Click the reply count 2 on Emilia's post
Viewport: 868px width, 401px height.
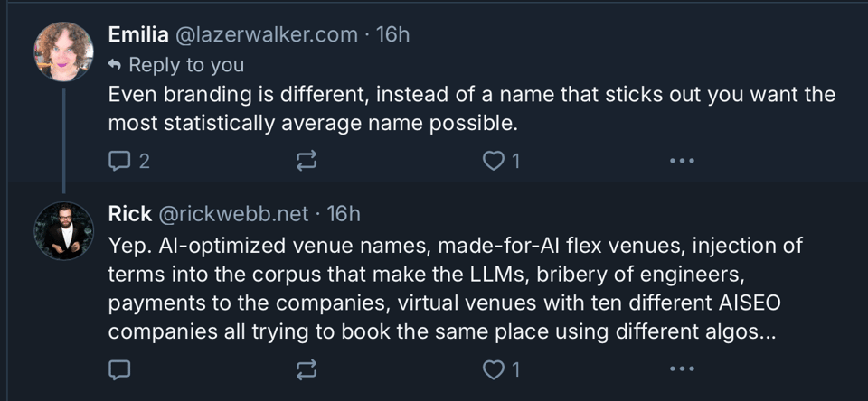(x=145, y=163)
